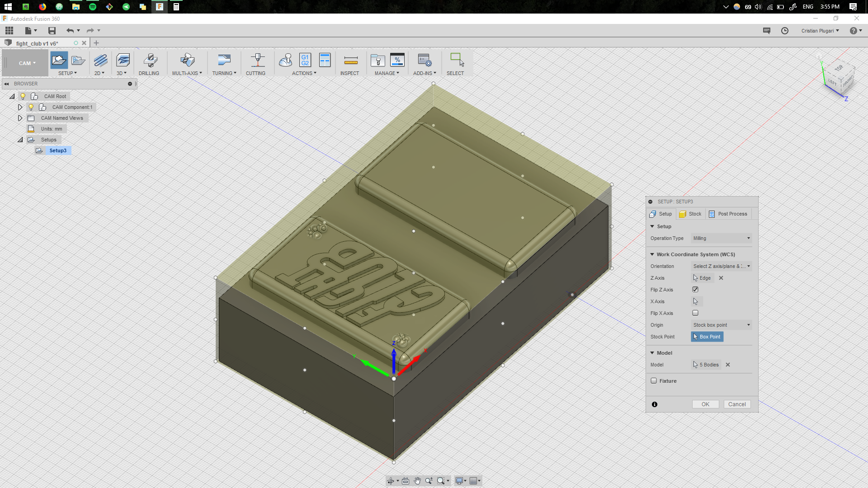Open the MANAGE menu label
This screenshot has height=488, width=868.
click(x=387, y=73)
